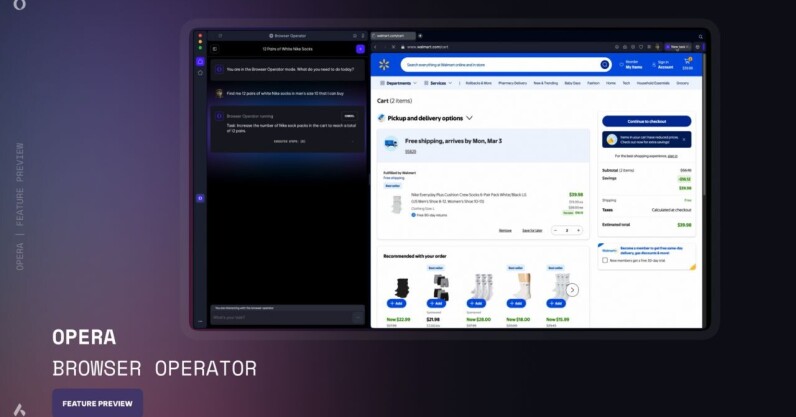Open a new browser tab with plus button

pyautogui.click(x=420, y=36)
